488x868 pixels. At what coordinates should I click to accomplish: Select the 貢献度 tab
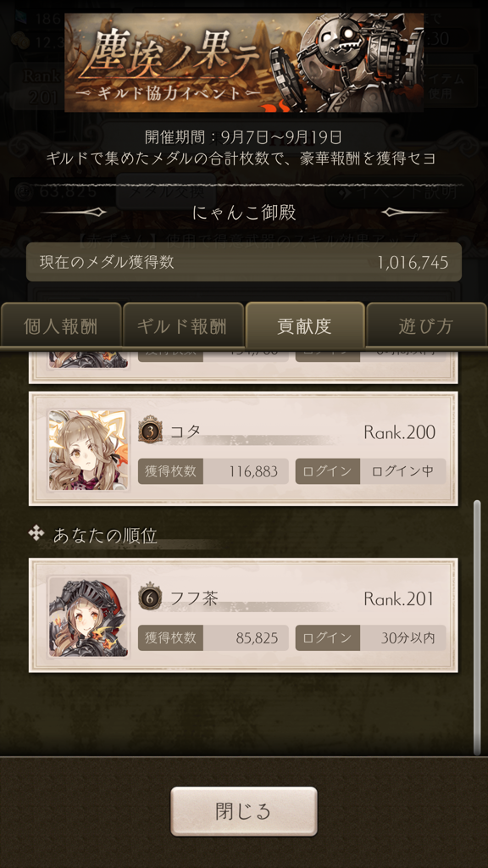(305, 325)
